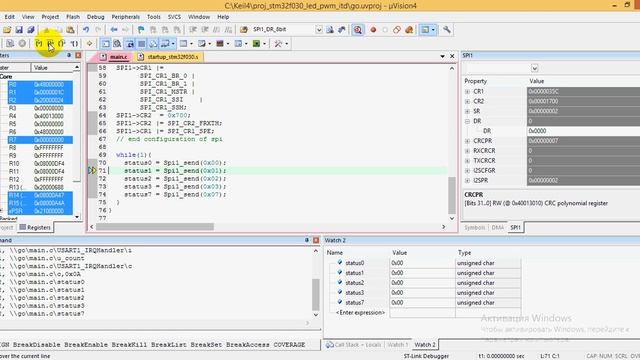Viewport: 640px width, 360px height.
Task: Toggle the Disassembly window icon
Action: tap(118, 44)
